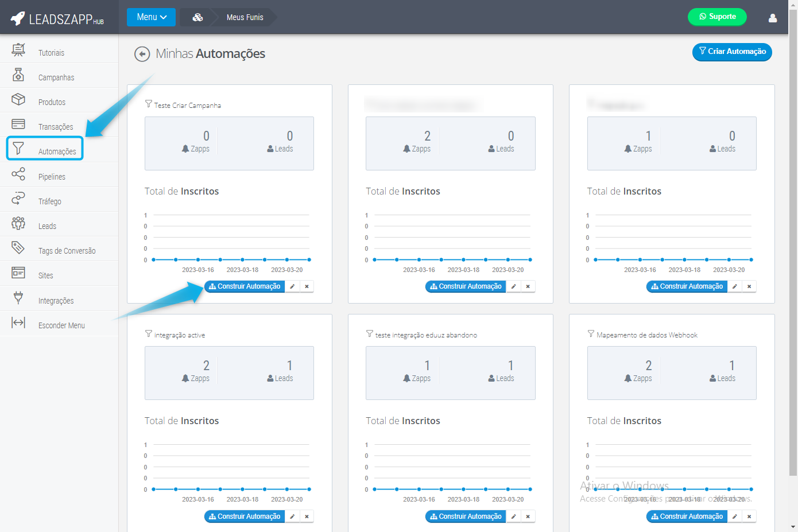Open the Integrações sidebar item
Image resolution: width=798 pixels, height=532 pixels.
point(56,301)
